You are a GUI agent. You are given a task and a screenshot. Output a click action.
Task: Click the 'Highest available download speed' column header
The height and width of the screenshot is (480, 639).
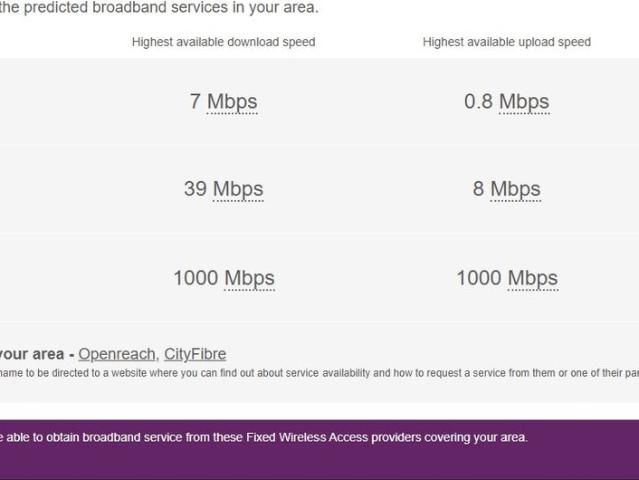pos(223,42)
